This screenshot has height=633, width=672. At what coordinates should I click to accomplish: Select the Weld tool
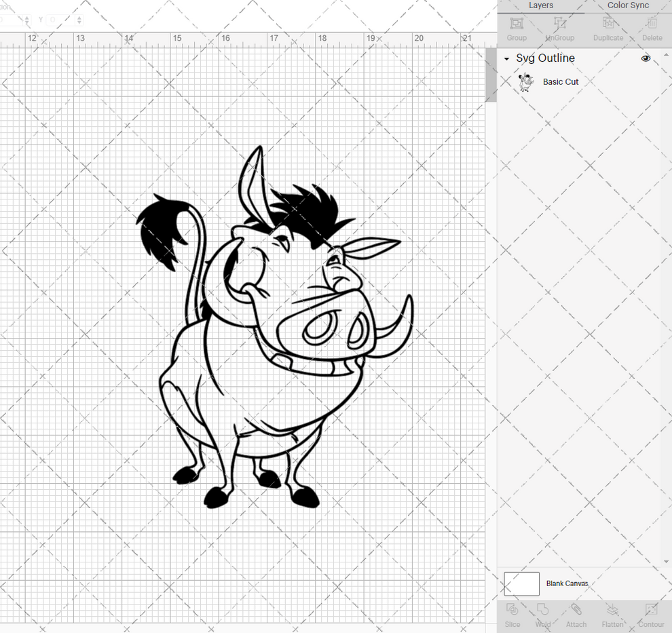pyautogui.click(x=542, y=614)
